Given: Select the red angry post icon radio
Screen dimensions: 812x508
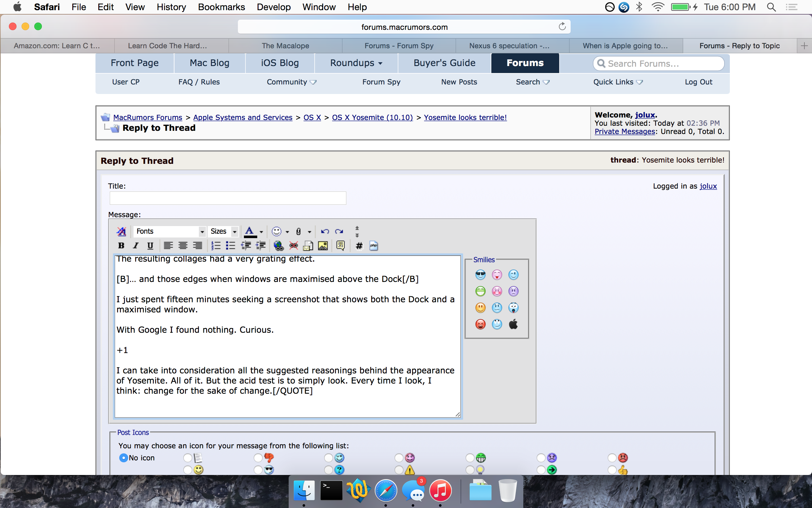Looking at the screenshot, I should tap(612, 458).
